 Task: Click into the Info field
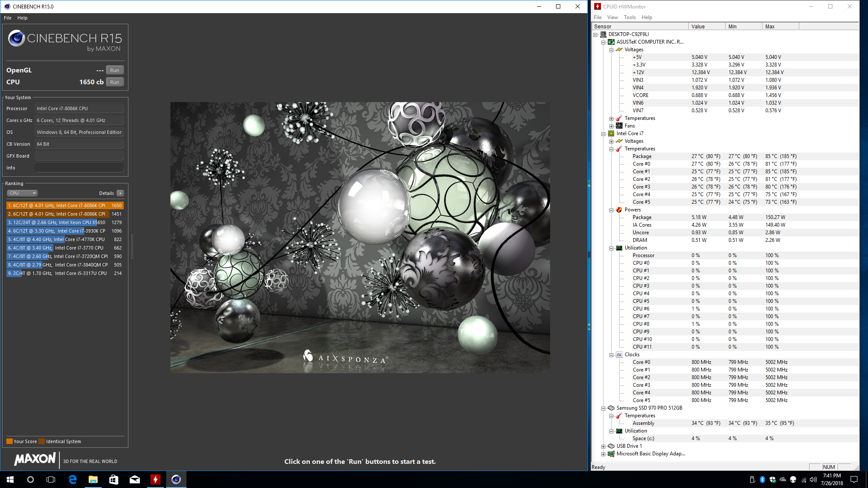point(79,168)
